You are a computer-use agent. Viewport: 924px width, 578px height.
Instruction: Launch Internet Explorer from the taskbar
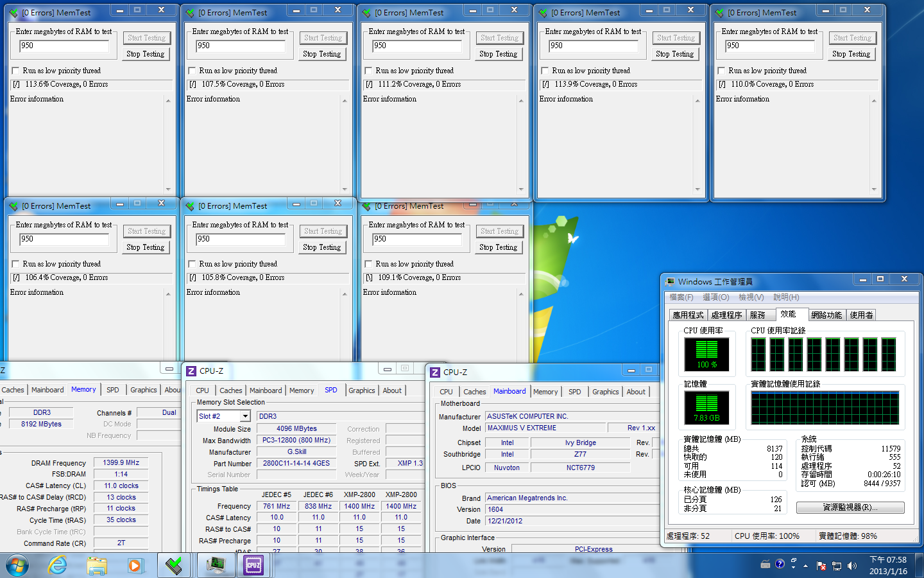click(58, 565)
